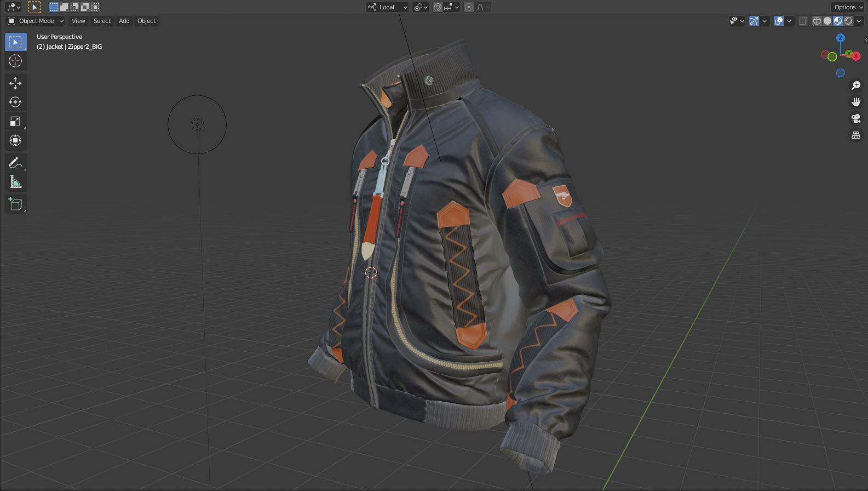
Task: Open the Object Mode dropdown
Action: click(36, 21)
